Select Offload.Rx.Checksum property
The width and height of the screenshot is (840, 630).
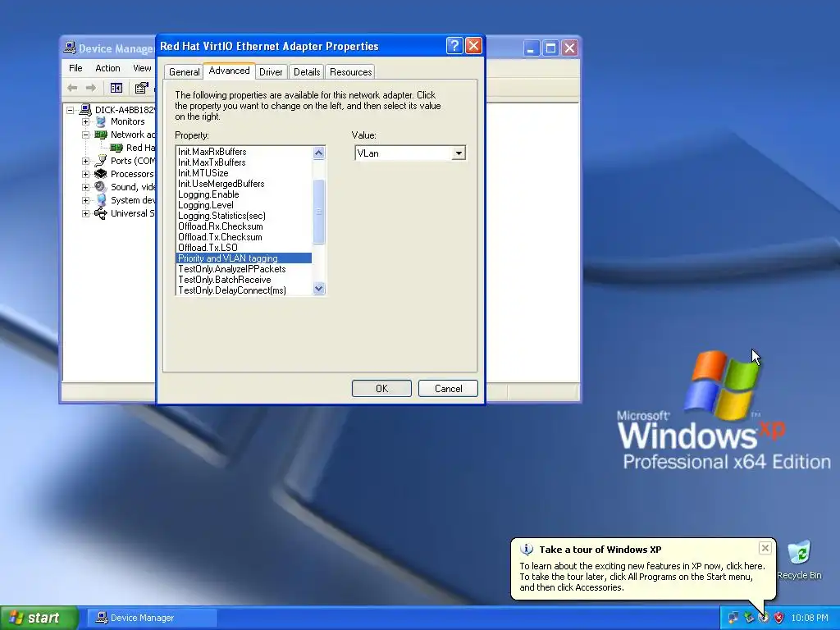[244, 226]
